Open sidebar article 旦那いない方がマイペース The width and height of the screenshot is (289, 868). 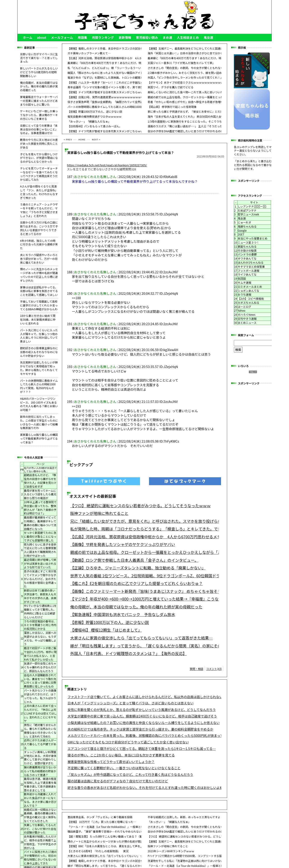pos(39,58)
